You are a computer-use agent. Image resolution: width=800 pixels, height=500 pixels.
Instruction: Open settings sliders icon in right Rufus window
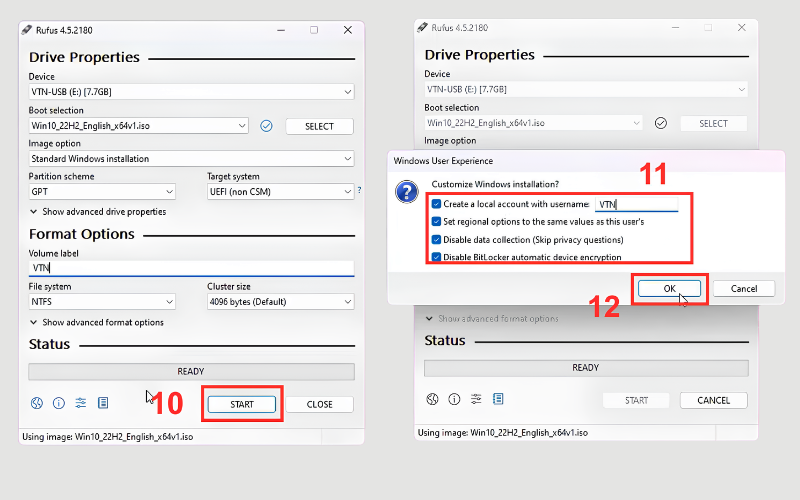[x=476, y=399]
